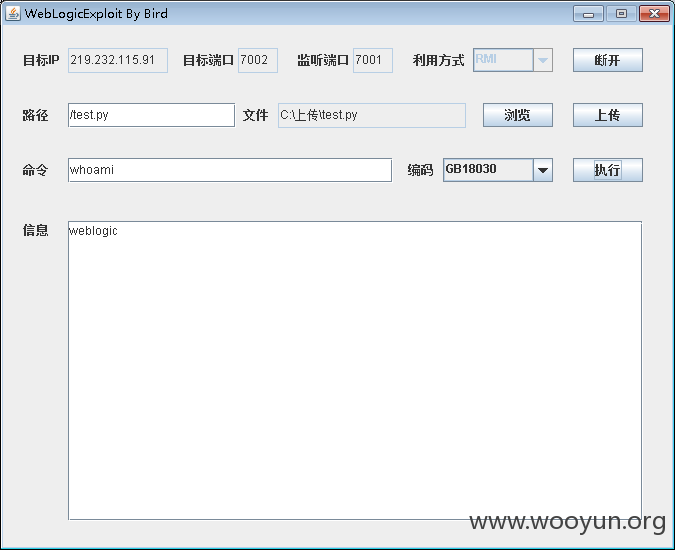Click the 上传 upload button

607,115
